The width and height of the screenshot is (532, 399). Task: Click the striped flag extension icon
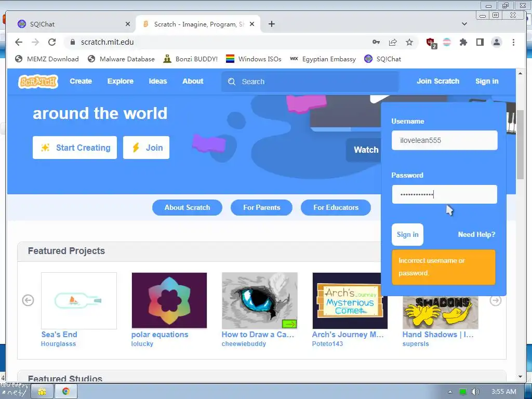pyautogui.click(x=447, y=42)
